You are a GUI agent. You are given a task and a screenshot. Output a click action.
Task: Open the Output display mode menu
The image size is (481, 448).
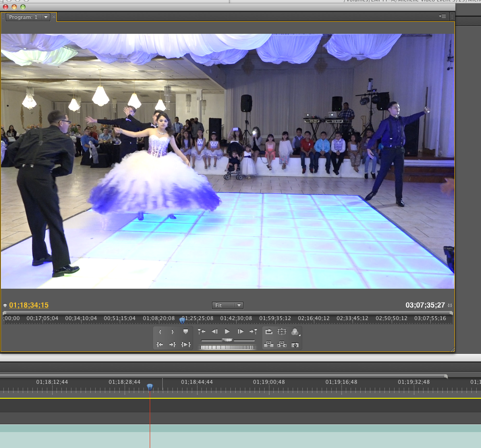click(x=295, y=332)
